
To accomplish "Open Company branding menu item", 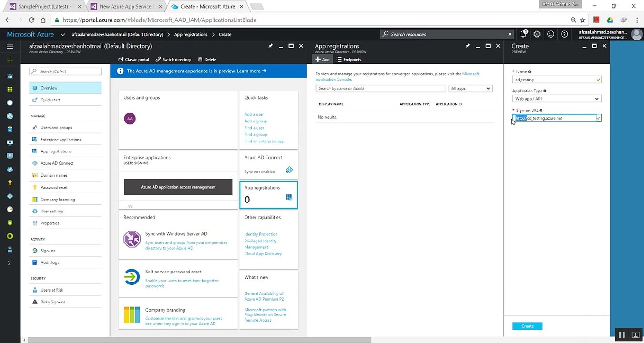I will coord(65,199).
